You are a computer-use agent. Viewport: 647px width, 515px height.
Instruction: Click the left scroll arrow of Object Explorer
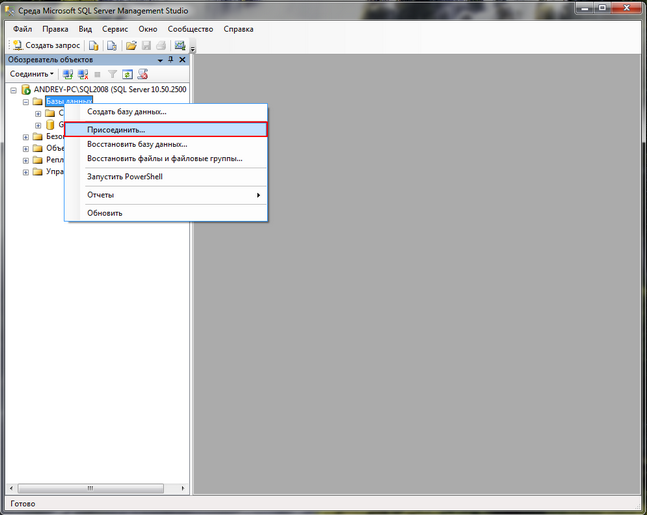pos(11,488)
